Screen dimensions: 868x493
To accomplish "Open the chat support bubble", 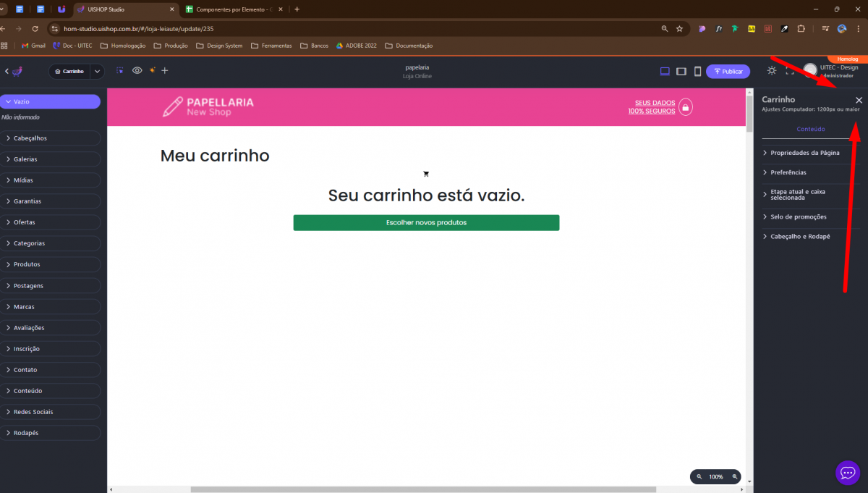I will click(847, 472).
